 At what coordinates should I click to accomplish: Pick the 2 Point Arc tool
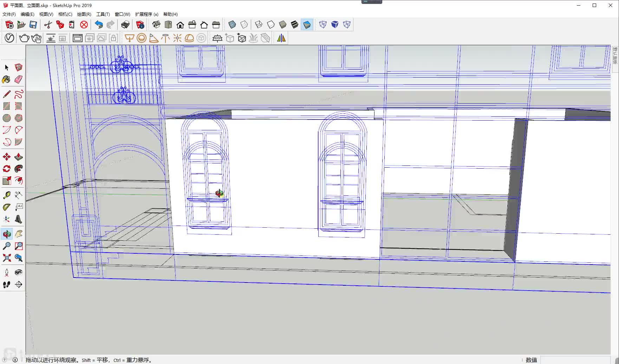[x=19, y=130]
